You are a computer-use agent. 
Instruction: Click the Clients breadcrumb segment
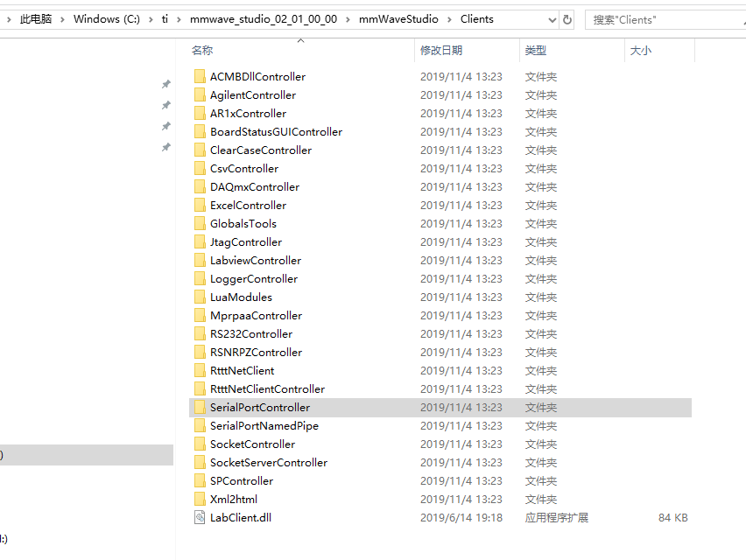pos(476,19)
